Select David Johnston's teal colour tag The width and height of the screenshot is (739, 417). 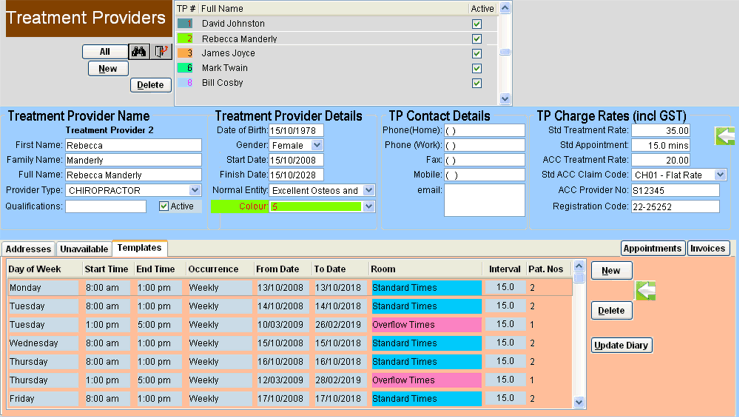(185, 23)
